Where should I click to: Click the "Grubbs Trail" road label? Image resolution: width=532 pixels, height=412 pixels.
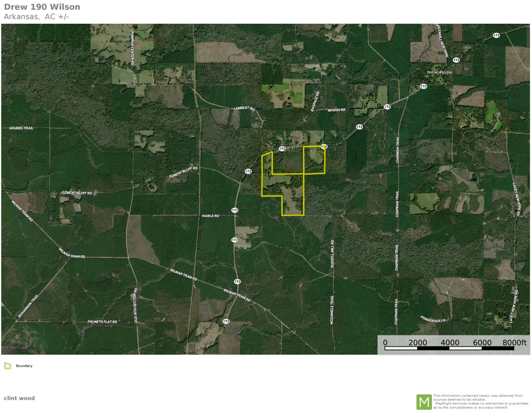(x=21, y=128)
